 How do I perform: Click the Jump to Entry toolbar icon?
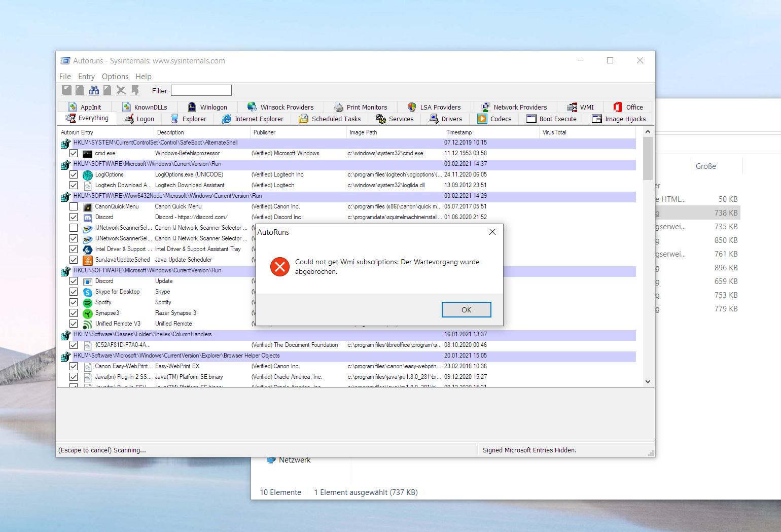click(135, 90)
